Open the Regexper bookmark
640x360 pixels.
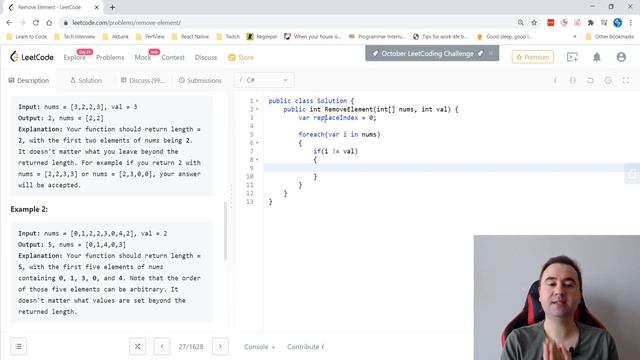(262, 37)
